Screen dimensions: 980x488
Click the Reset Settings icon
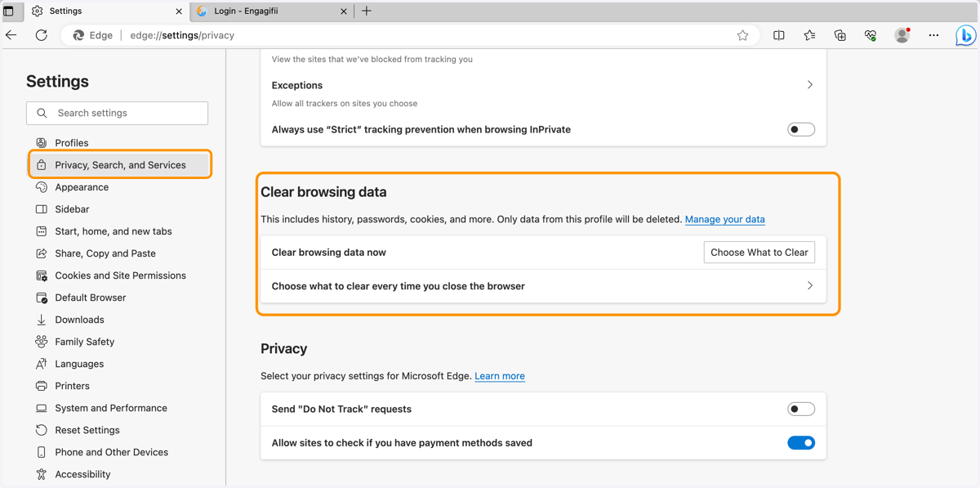[42, 430]
